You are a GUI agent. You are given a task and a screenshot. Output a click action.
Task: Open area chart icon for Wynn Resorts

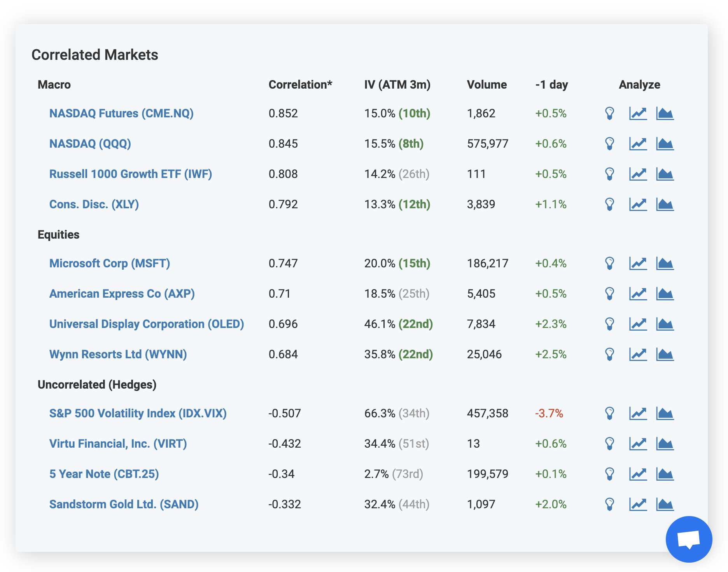665,354
